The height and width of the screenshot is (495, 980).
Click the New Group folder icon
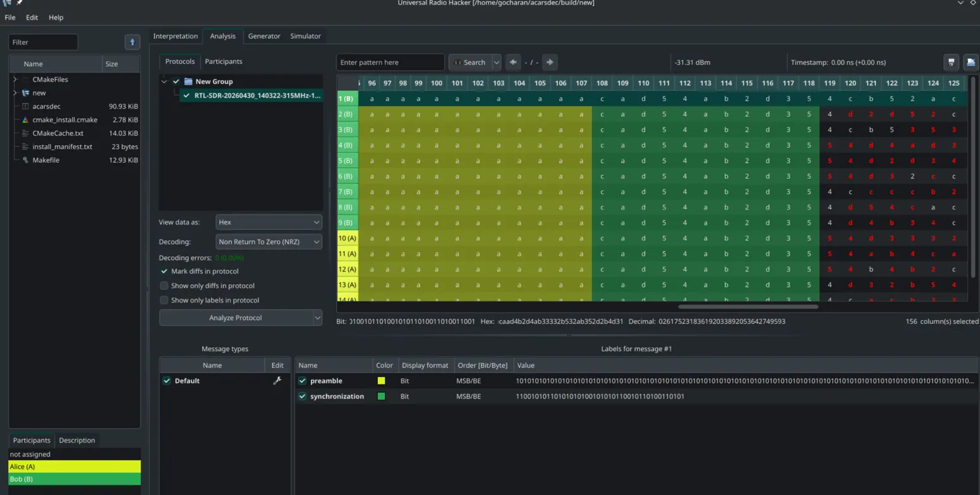[x=188, y=81]
